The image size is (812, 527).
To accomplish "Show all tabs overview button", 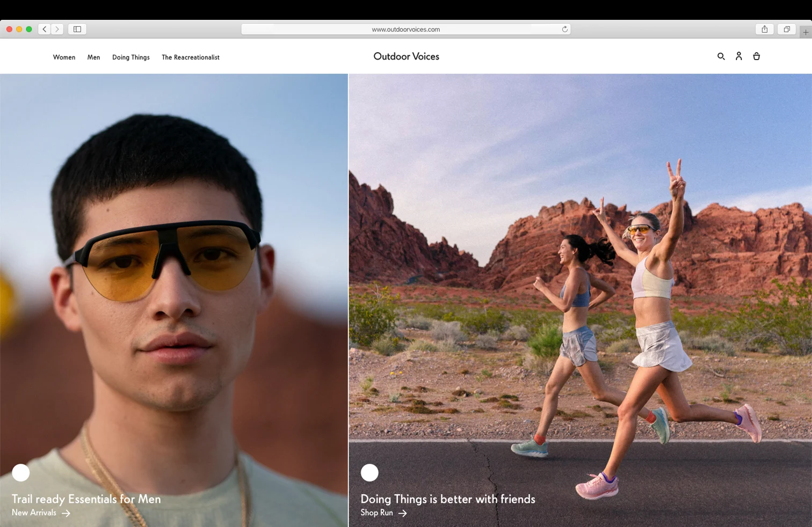I will 787,29.
